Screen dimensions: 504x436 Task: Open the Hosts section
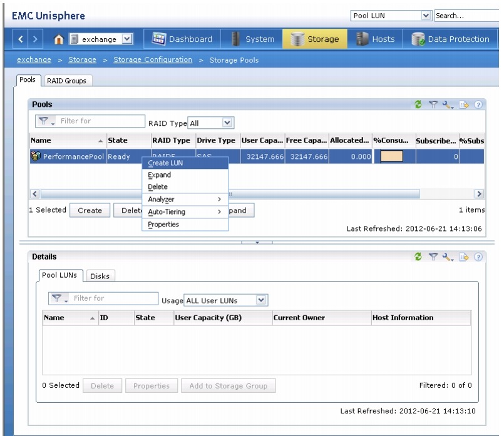[375, 39]
